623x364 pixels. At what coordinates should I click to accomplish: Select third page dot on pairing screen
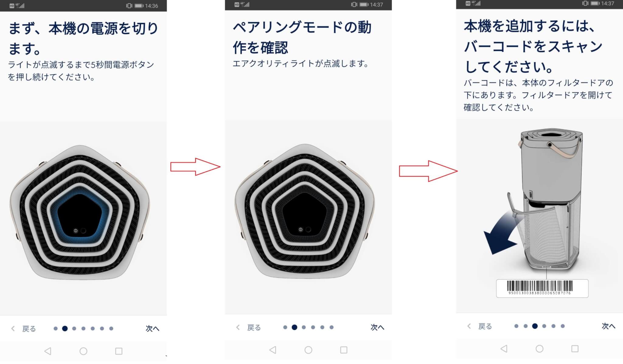click(304, 327)
